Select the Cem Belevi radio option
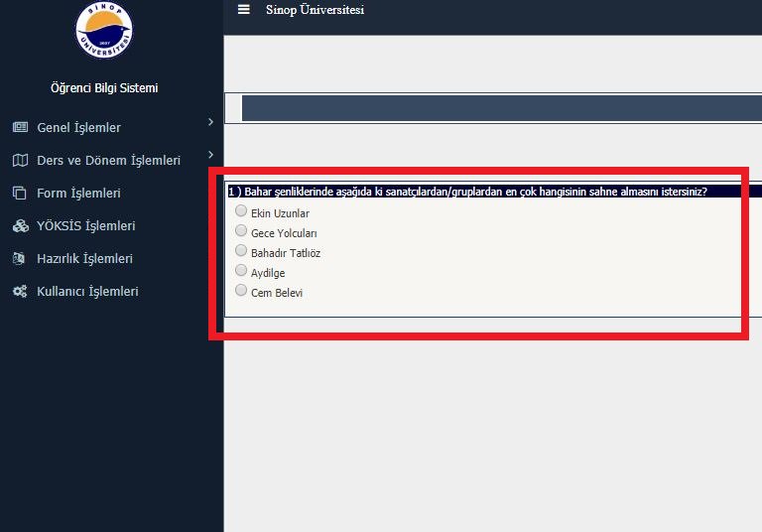This screenshot has width=762, height=532. click(x=240, y=290)
